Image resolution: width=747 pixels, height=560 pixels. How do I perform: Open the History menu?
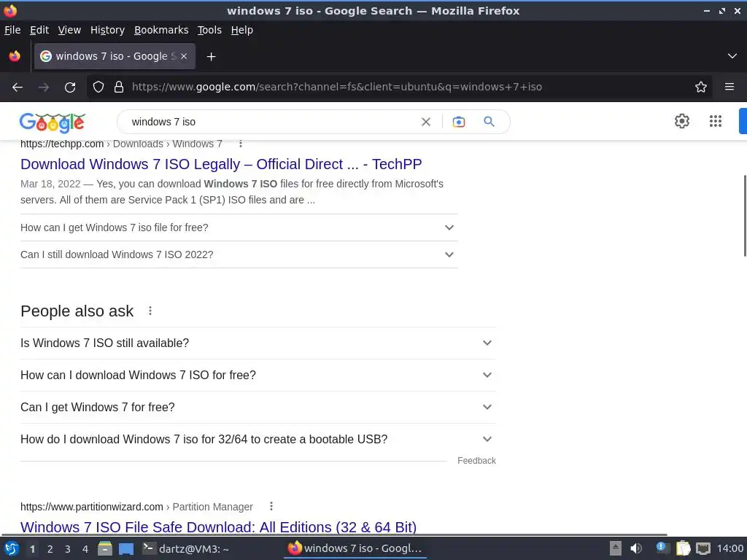click(107, 30)
